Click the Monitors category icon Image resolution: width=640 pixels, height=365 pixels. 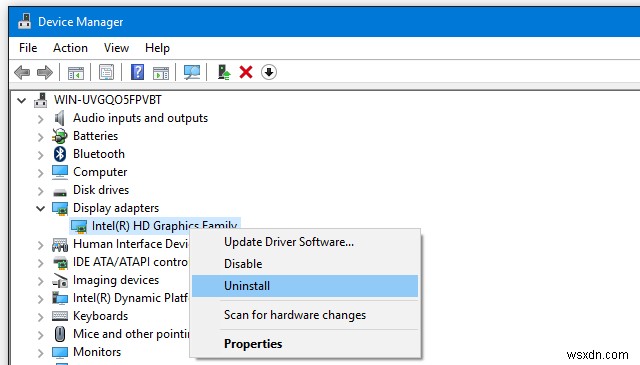(60, 352)
